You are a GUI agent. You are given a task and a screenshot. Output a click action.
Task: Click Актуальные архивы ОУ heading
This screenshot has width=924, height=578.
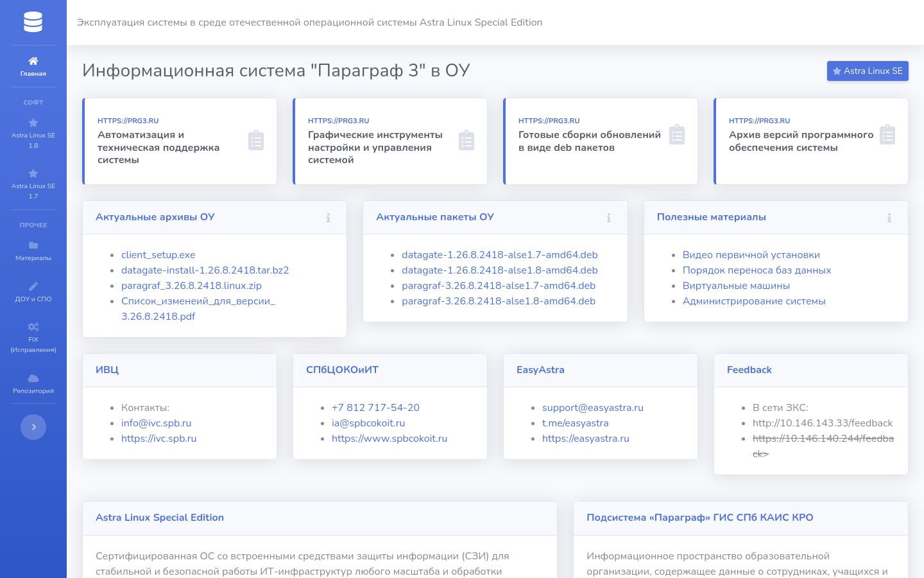pos(155,217)
